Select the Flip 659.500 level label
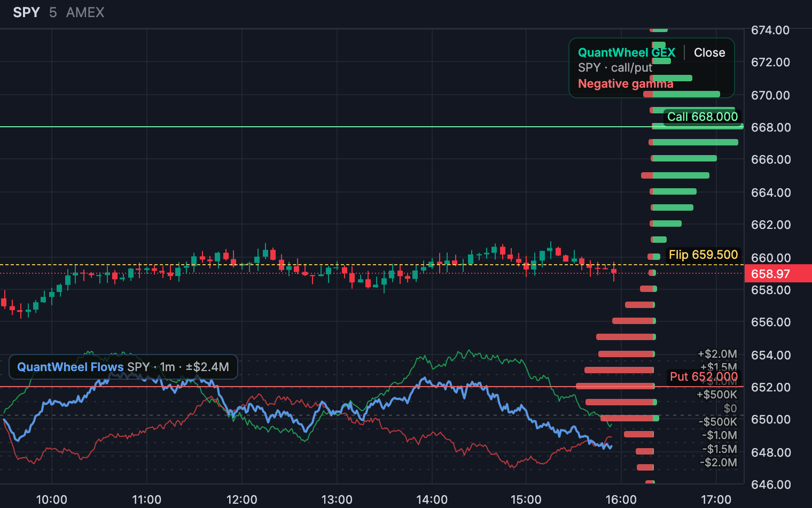Image resolution: width=812 pixels, height=508 pixels. 703,255
